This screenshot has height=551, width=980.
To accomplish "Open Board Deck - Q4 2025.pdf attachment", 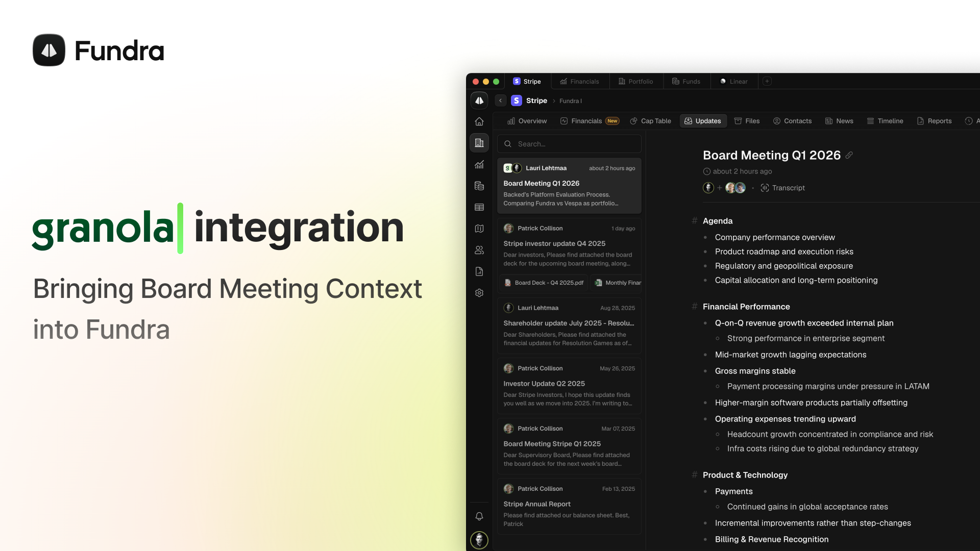I will [x=544, y=283].
